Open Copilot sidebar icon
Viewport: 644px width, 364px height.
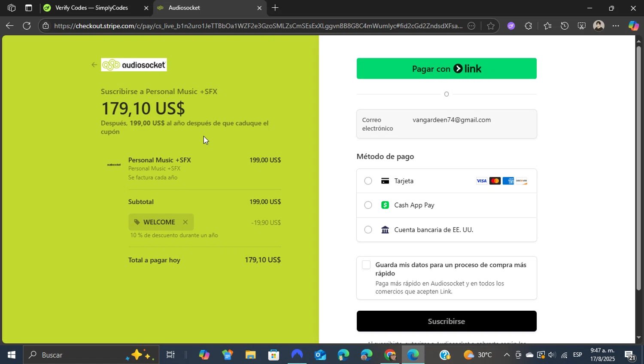pos(633,26)
